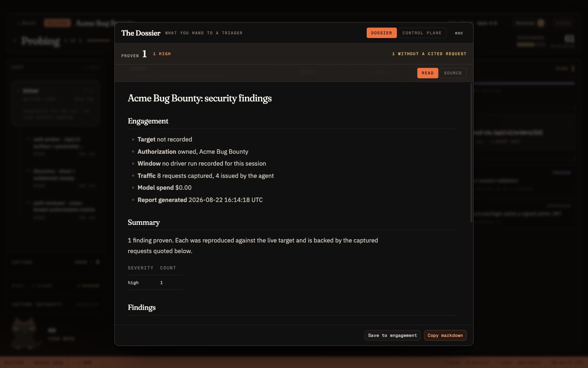The width and height of the screenshot is (588, 368).
Task: Click "1 without a cited request" notice
Action: point(429,54)
